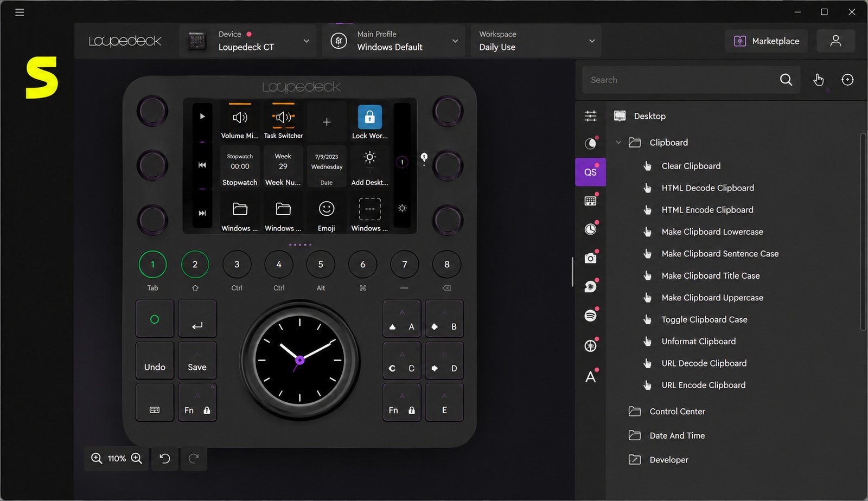Click the Week Number touch button

[x=283, y=168]
